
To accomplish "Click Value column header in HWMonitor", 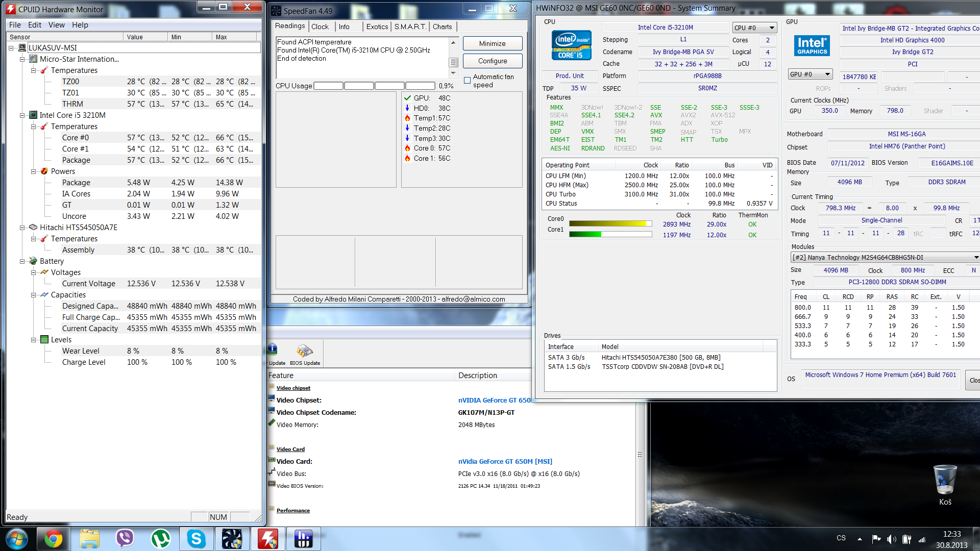I will pos(145,37).
